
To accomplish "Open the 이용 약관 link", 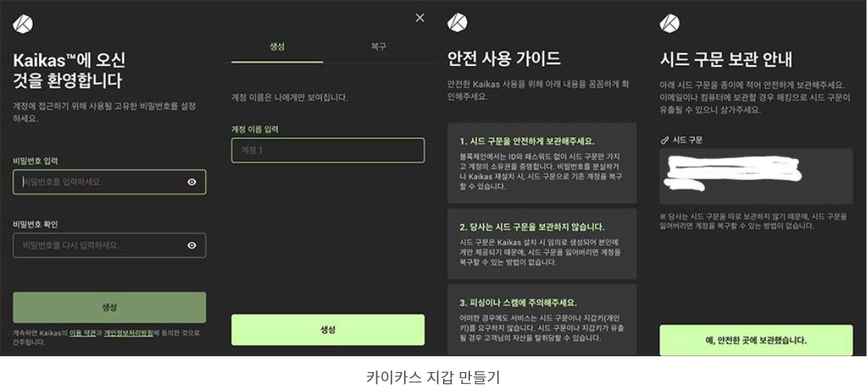I will (82, 334).
